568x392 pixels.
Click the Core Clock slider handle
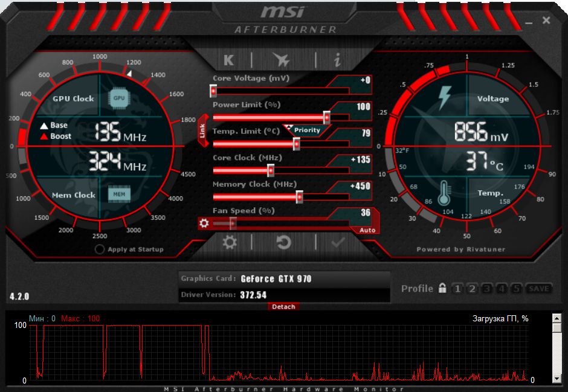(271, 170)
